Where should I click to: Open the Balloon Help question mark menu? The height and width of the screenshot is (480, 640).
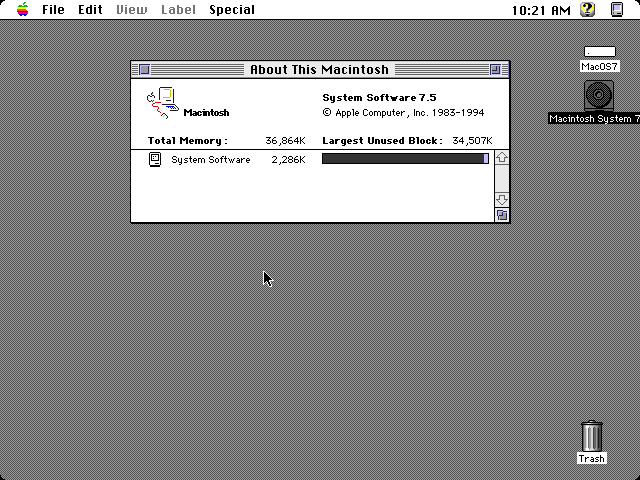pyautogui.click(x=588, y=9)
